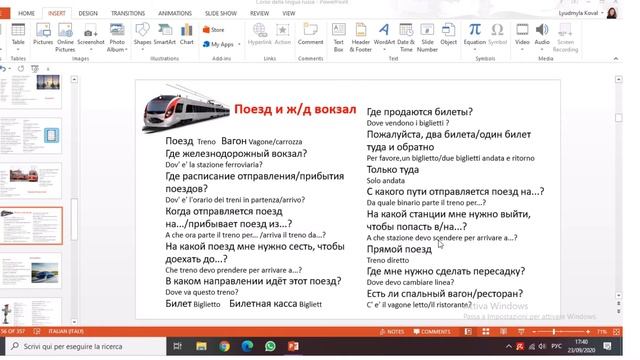Open WhatsApp from taskbar
Viewport: 640px width, 360px height.
270,347
